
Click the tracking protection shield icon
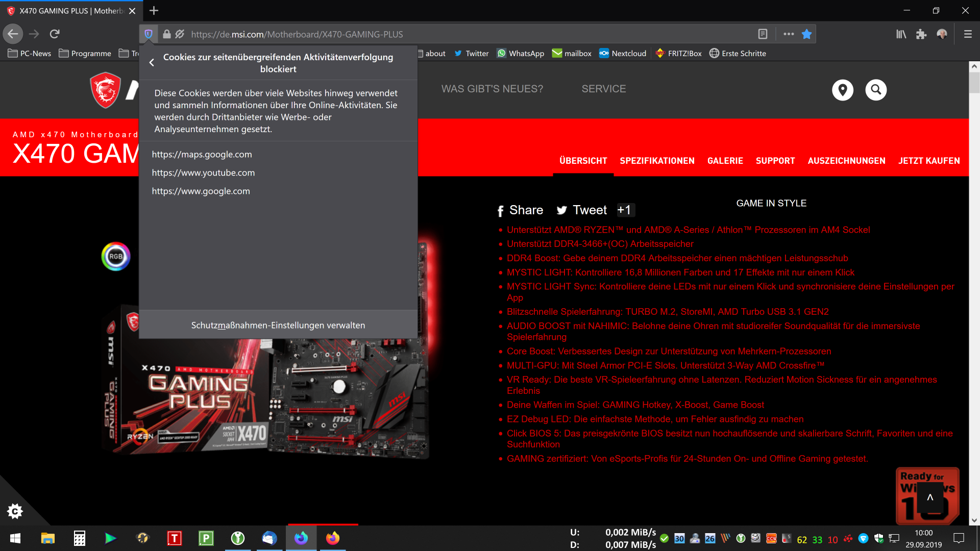149,34
